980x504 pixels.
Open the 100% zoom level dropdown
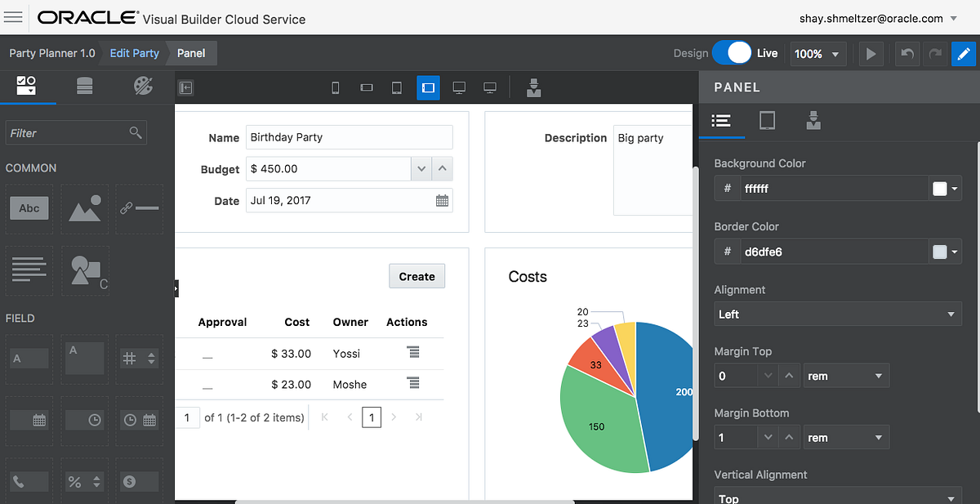point(817,53)
